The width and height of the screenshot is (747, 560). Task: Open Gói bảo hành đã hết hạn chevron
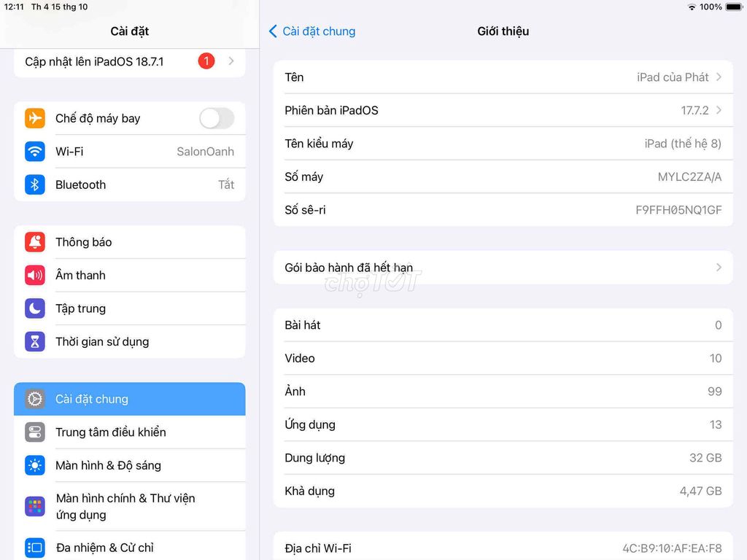719,268
